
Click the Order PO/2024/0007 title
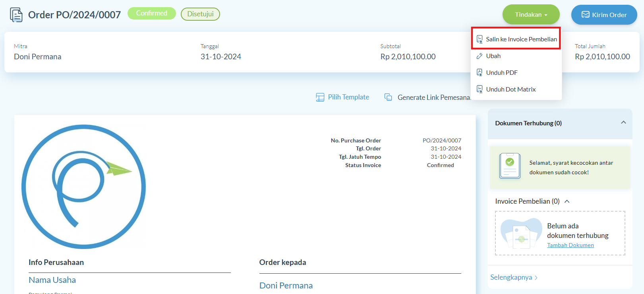(74, 15)
